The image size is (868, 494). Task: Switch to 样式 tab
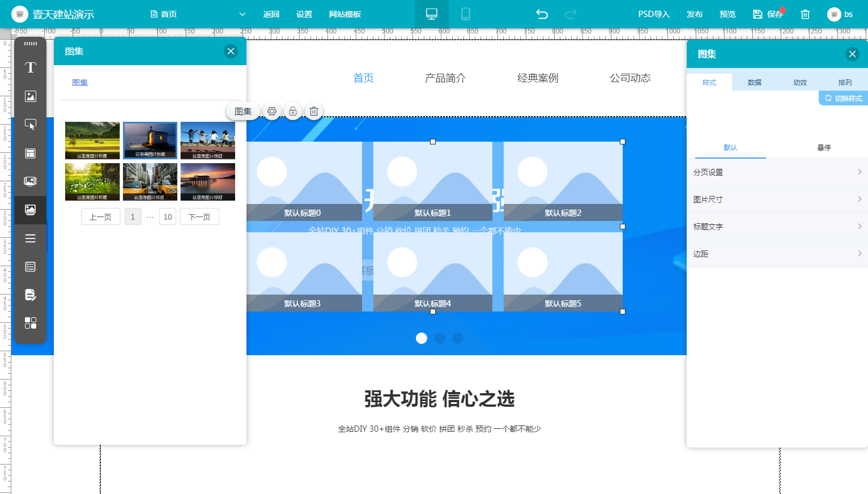709,82
